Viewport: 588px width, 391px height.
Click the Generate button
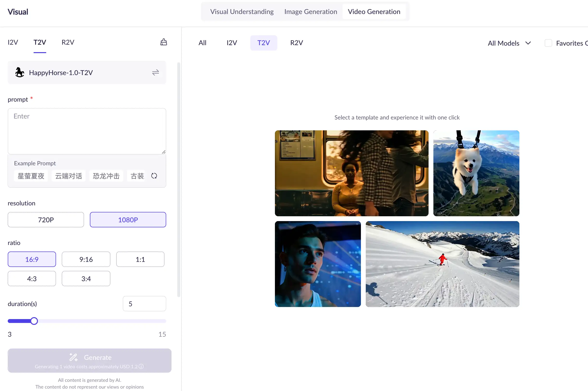(x=90, y=360)
